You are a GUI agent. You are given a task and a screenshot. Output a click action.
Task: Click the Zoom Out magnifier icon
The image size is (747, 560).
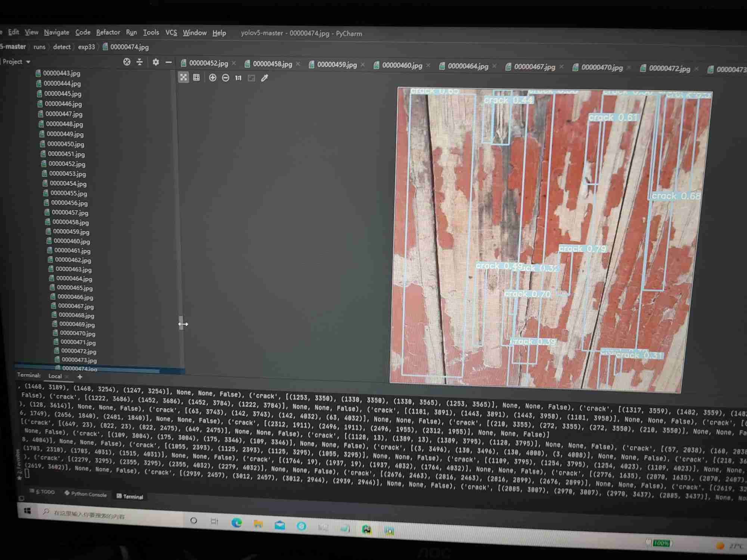coord(226,78)
